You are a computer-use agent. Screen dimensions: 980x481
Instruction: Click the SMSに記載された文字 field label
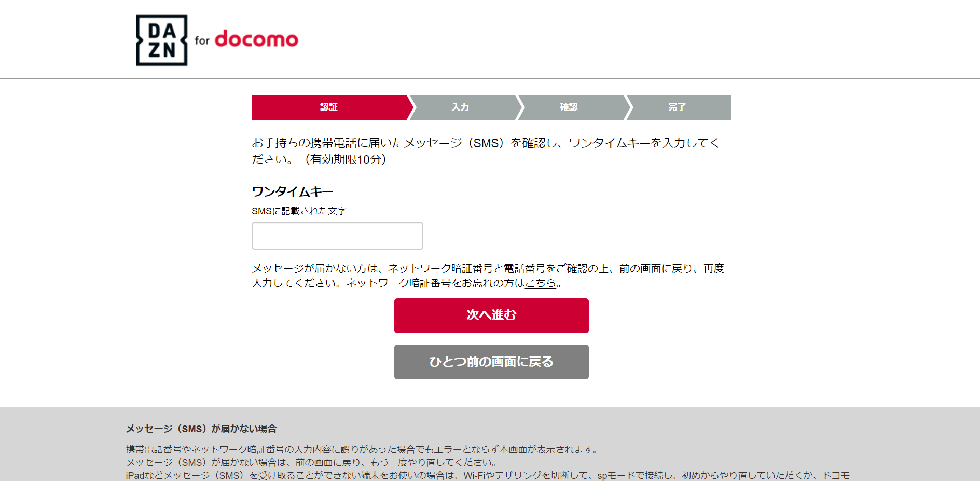(x=299, y=211)
